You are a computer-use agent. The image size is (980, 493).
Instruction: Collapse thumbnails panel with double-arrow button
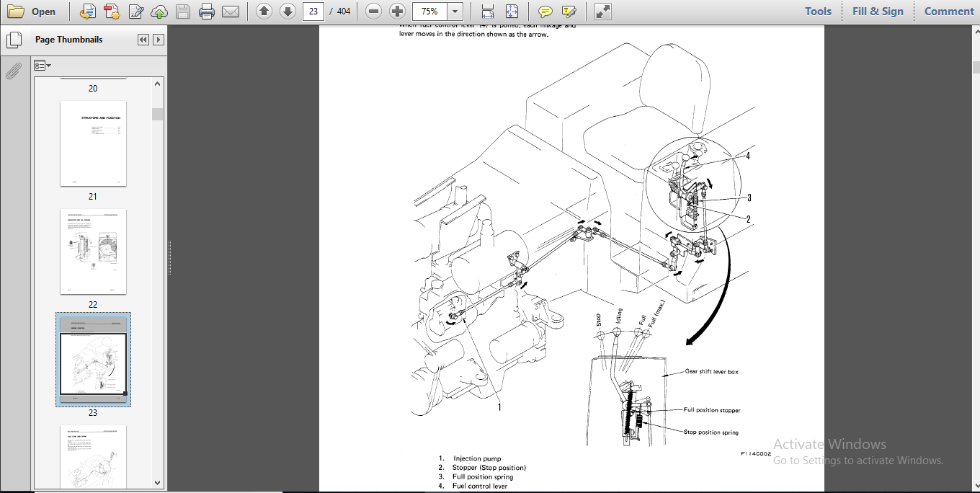click(x=143, y=40)
